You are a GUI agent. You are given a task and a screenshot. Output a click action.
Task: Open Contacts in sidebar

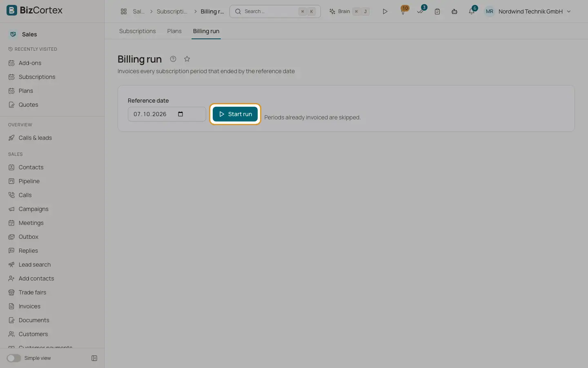point(52,167)
